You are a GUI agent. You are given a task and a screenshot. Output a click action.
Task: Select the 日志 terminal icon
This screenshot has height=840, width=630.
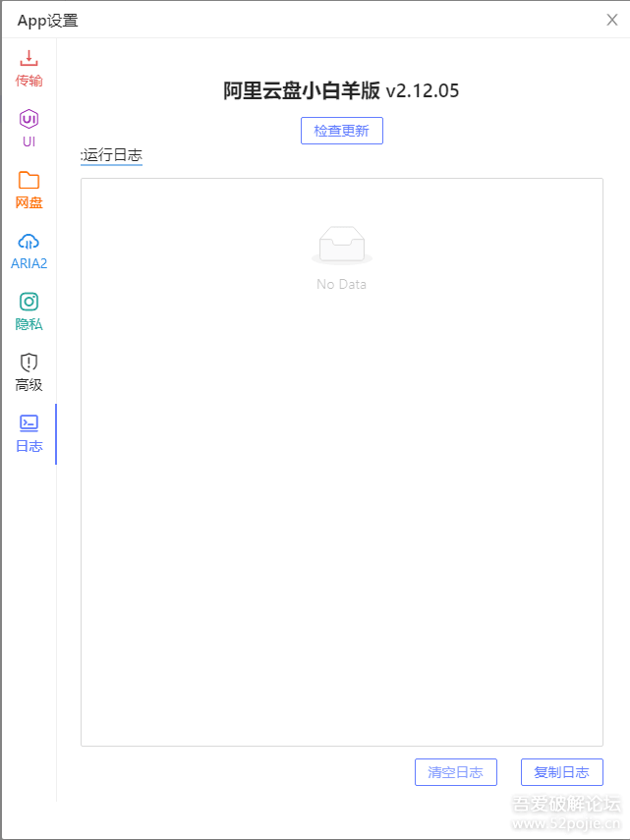[x=29, y=423]
